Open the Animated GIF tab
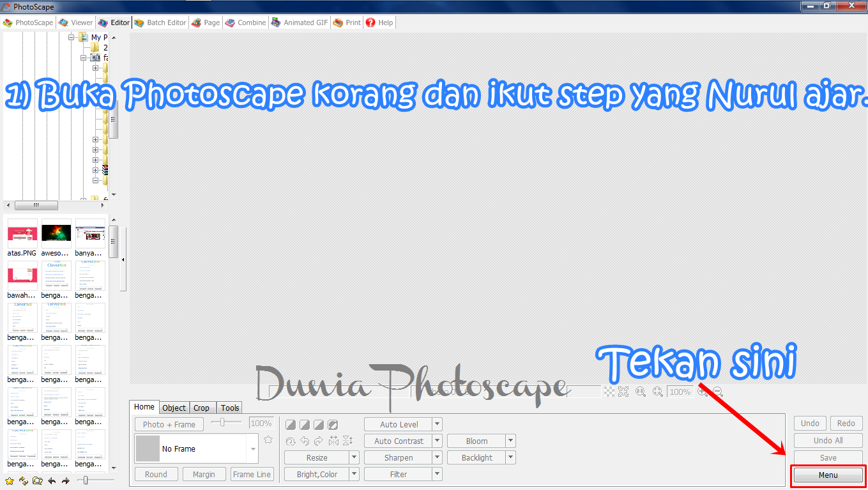This screenshot has height=490, width=868. click(x=300, y=22)
